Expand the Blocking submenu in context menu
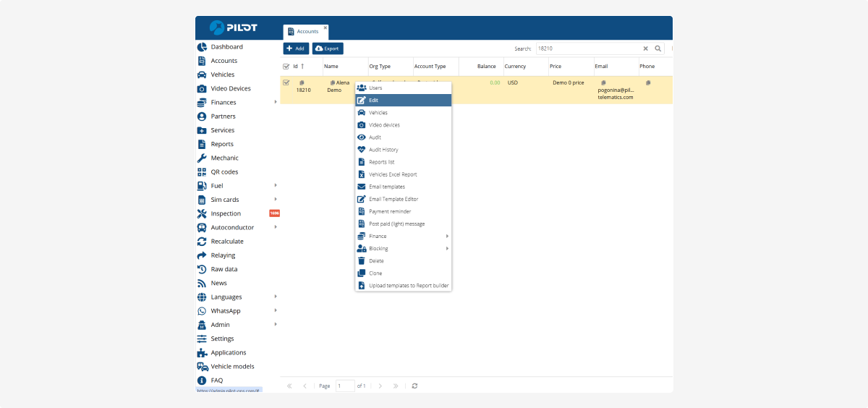 (447, 249)
